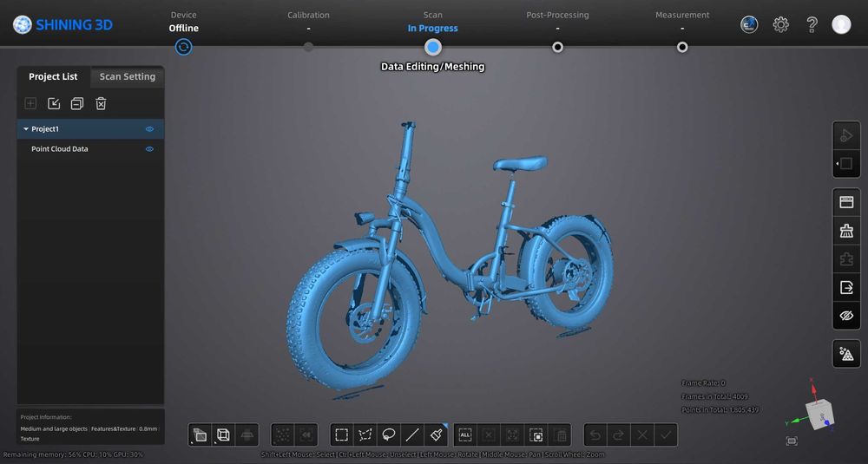Go to the Calibration step

[x=308, y=47]
